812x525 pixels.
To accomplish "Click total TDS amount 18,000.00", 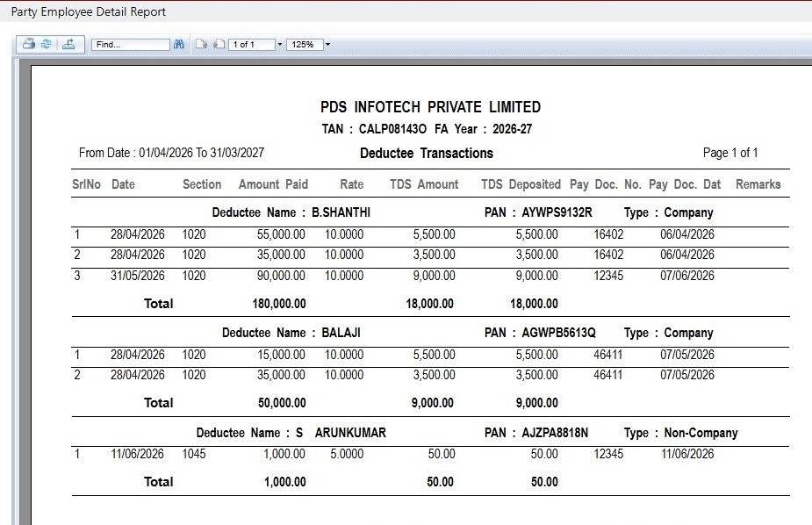I will pyautogui.click(x=430, y=304).
